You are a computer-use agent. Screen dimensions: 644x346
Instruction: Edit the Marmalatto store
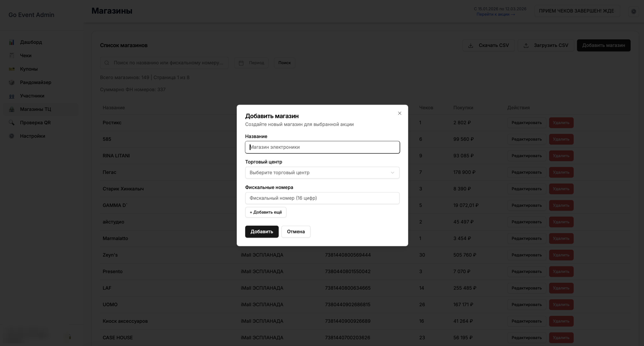point(527,238)
